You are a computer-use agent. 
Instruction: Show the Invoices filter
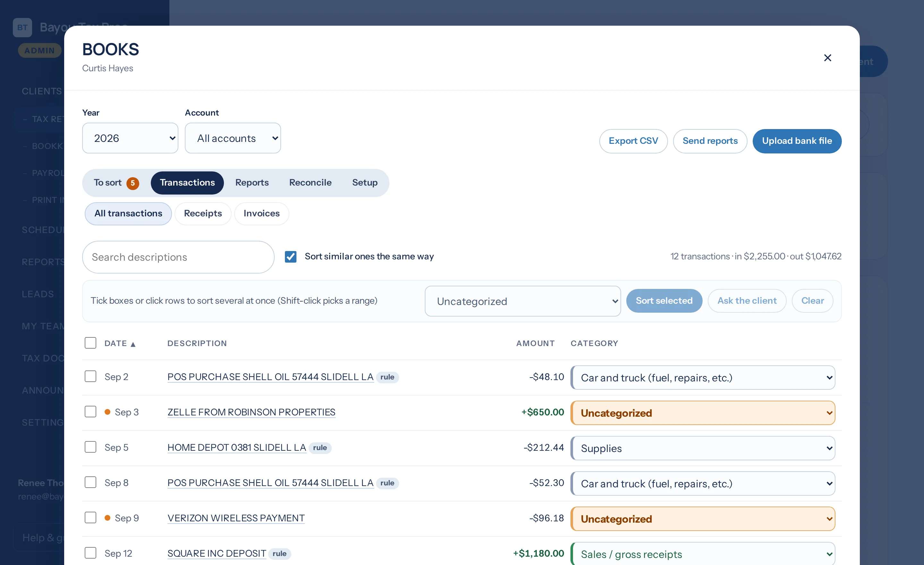coord(261,213)
